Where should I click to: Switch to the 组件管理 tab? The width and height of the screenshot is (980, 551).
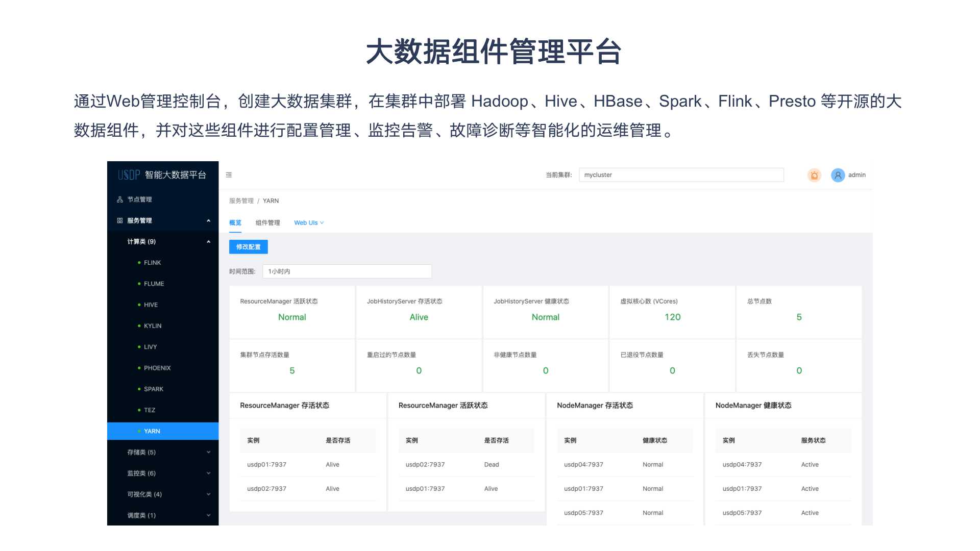pos(267,222)
